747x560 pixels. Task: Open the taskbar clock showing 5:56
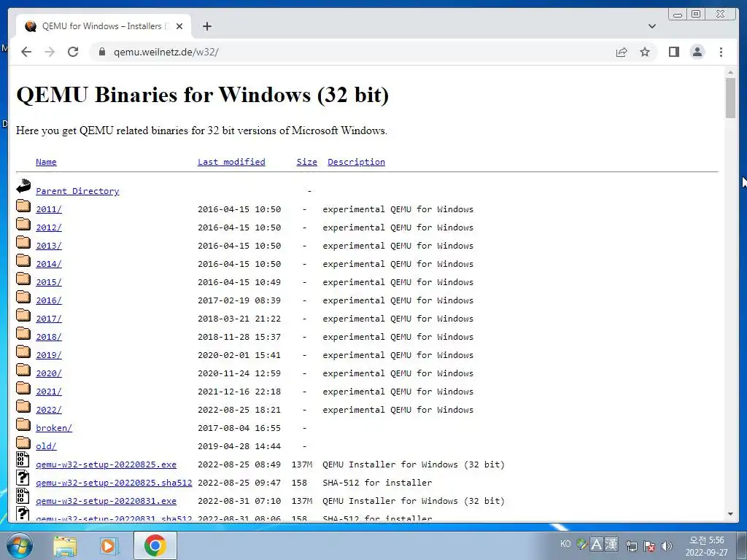pyautogui.click(x=706, y=545)
